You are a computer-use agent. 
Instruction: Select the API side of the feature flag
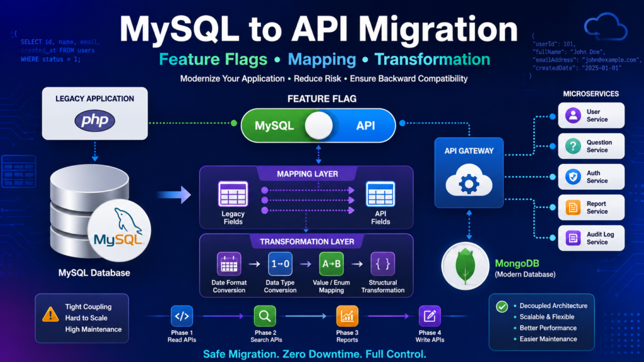point(365,126)
